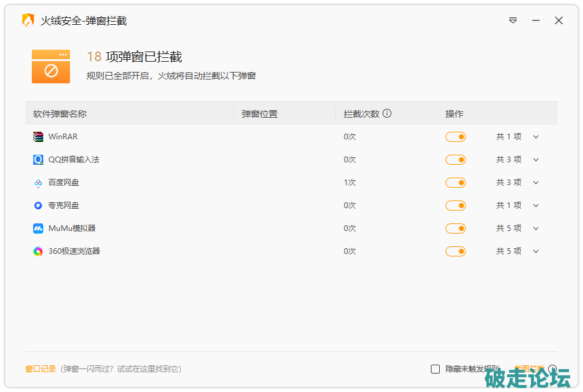Click the WinRAR app icon
Screen dimensions: 583x392
click(38, 137)
